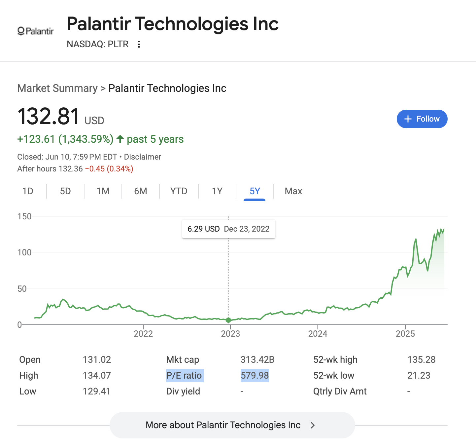Click the chevron arrow in More about pill
This screenshot has width=476, height=448.
tap(313, 425)
